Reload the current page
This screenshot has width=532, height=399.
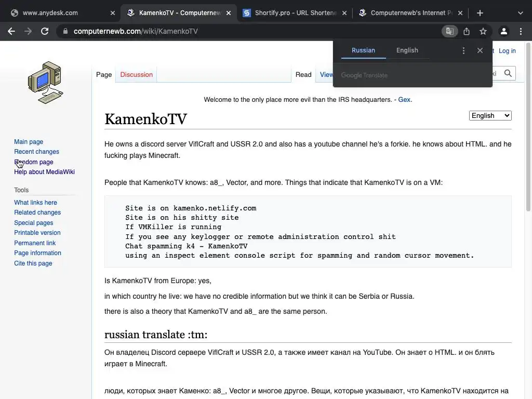pyautogui.click(x=45, y=31)
